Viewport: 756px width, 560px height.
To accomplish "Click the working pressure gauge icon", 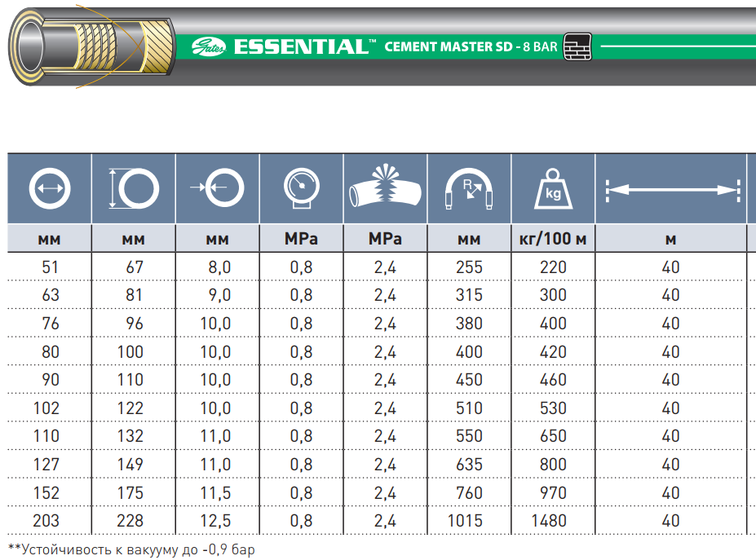I will pos(301,188).
